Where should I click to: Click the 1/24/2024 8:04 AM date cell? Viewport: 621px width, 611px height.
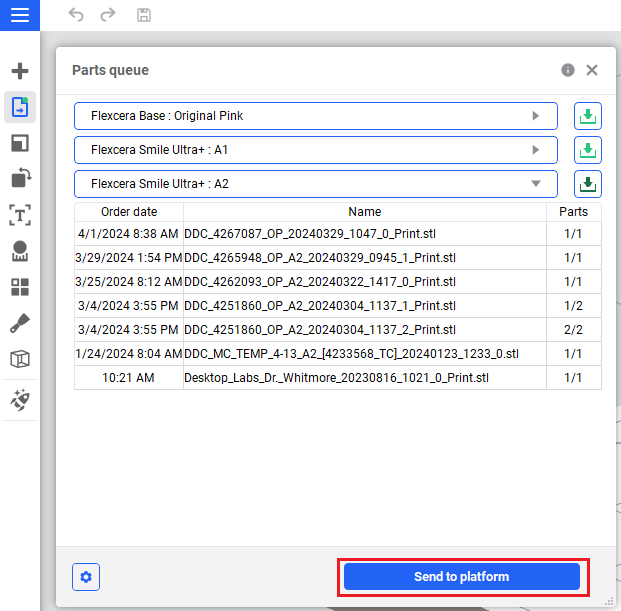[128, 354]
